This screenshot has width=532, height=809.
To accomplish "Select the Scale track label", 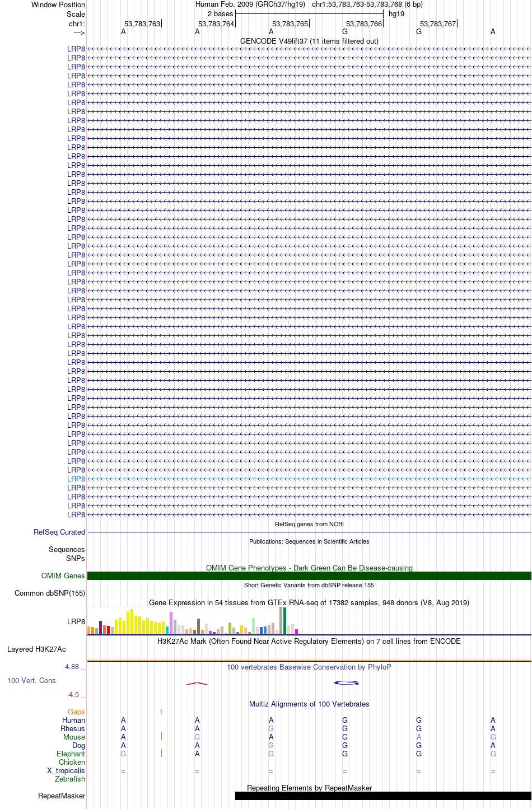I will [76, 14].
